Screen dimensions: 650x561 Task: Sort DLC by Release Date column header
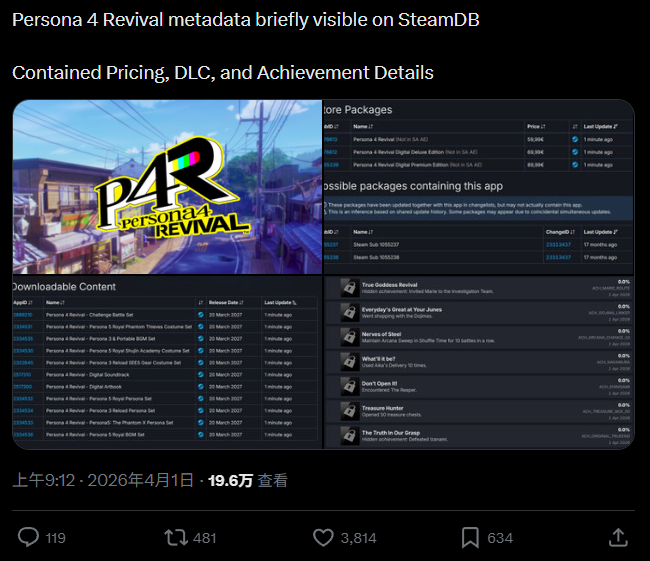(226, 303)
